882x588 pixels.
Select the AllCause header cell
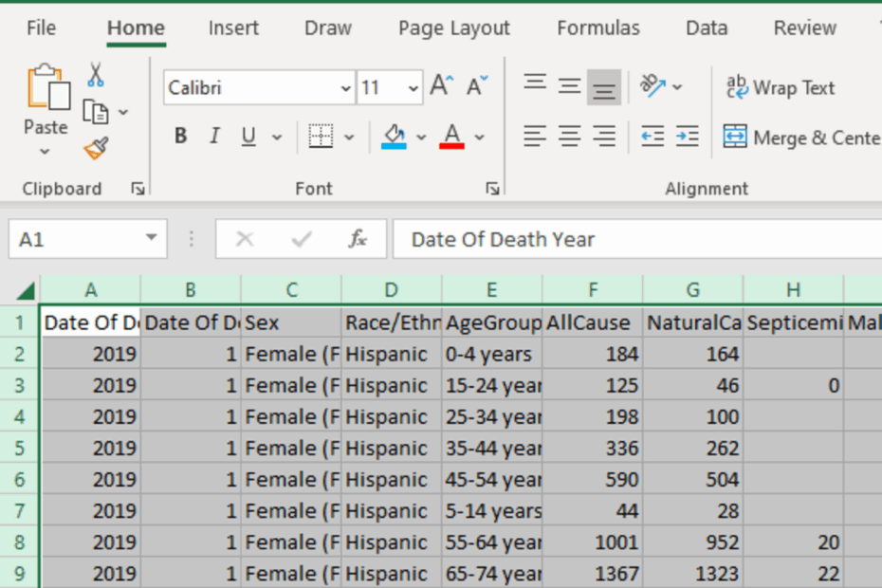[x=593, y=322]
